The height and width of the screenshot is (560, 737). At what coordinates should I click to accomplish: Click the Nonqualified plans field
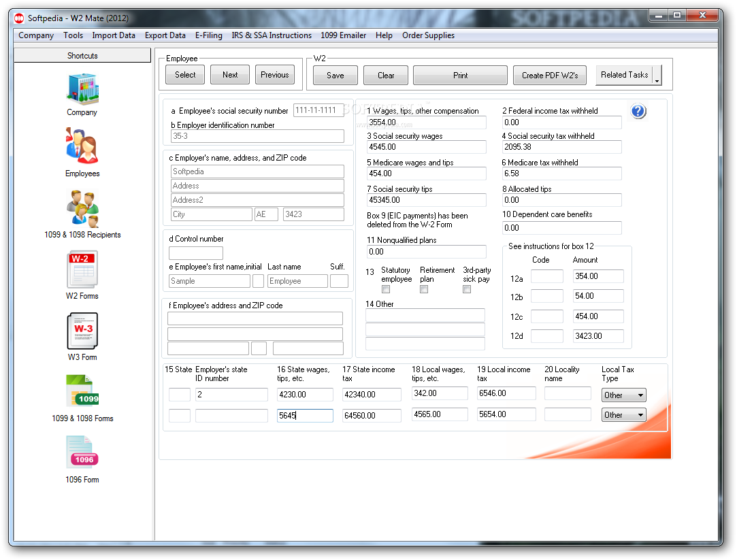pyautogui.click(x=426, y=251)
